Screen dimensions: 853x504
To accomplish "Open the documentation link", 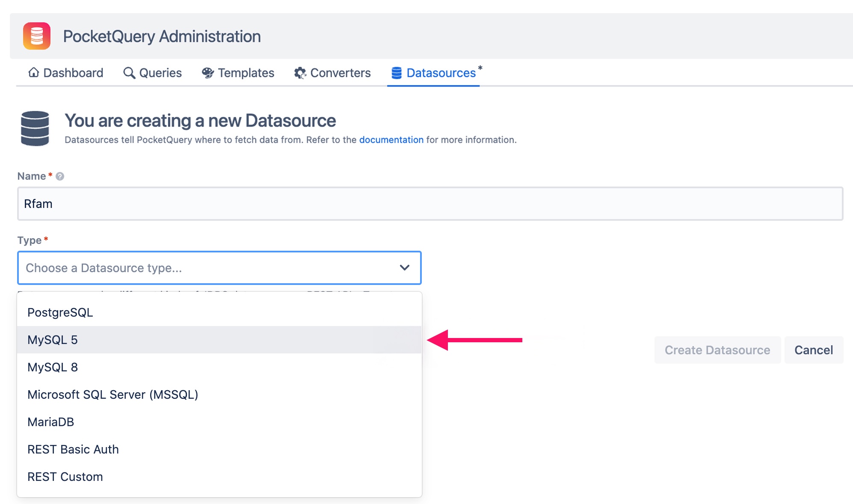I will [391, 140].
